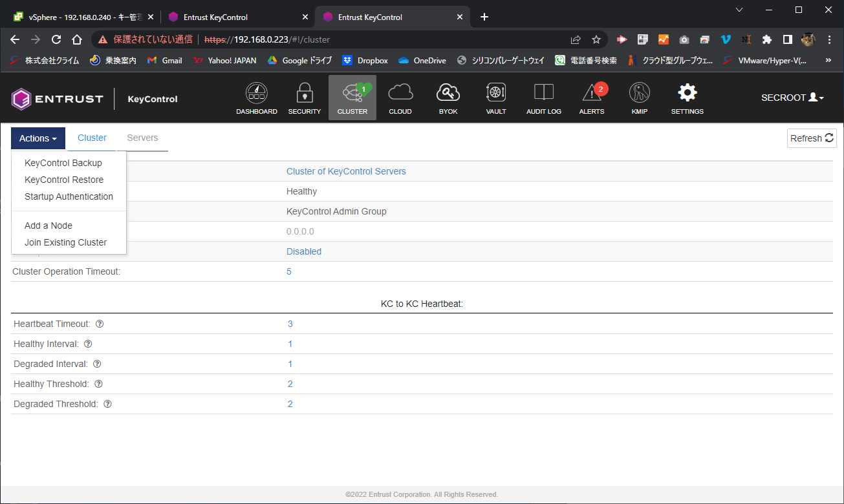Click the not-secure warning indicator
844x504 pixels.
pyautogui.click(x=146, y=39)
